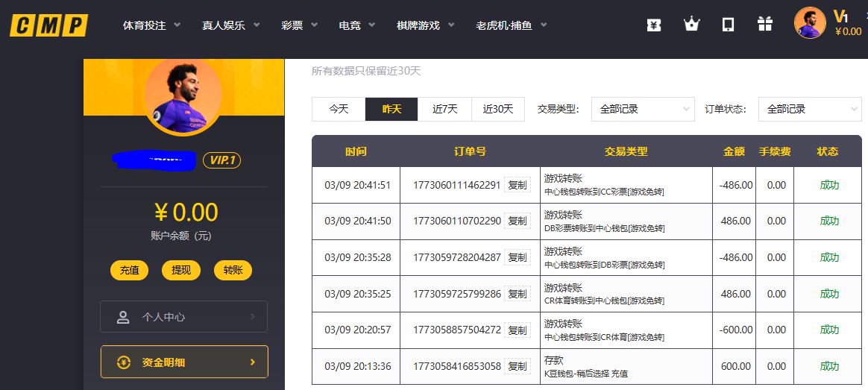Click the yen coupon icon in header
This screenshot has width=868, height=390.
(x=654, y=25)
